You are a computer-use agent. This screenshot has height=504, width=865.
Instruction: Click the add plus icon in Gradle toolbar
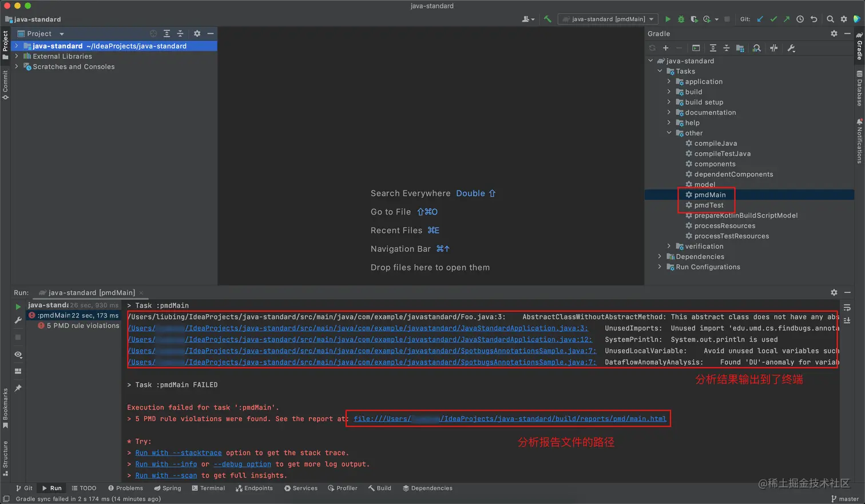[x=665, y=48]
